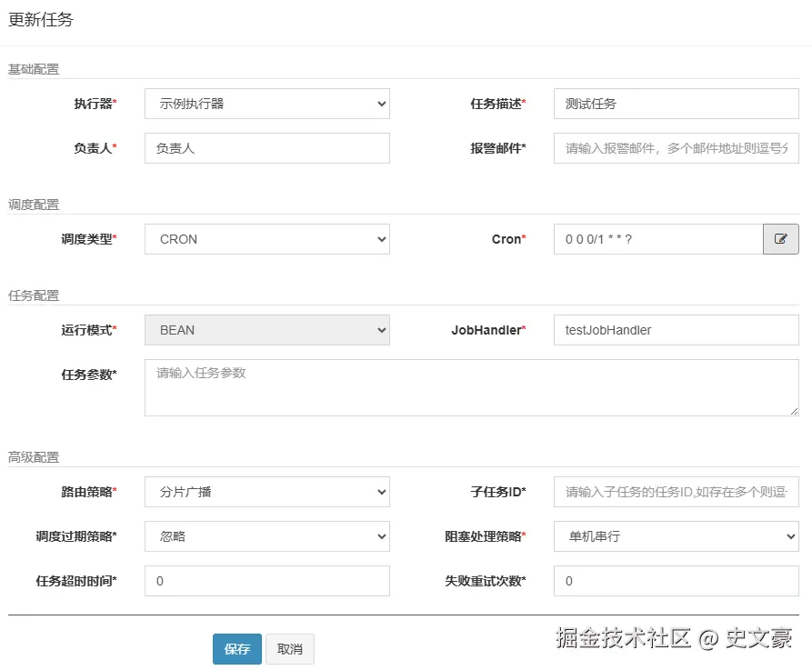Click the 调度配置 section heading
This screenshot has width=812, height=670.
coord(34,205)
